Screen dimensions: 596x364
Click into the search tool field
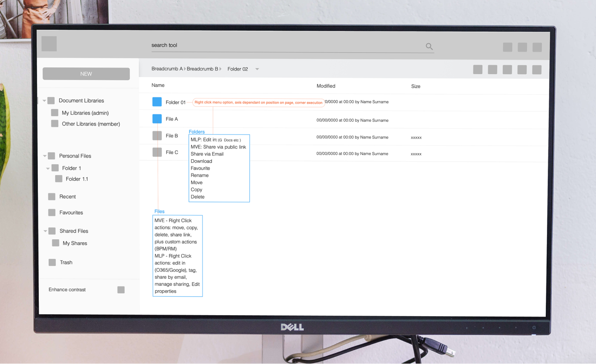pyautogui.click(x=285, y=46)
